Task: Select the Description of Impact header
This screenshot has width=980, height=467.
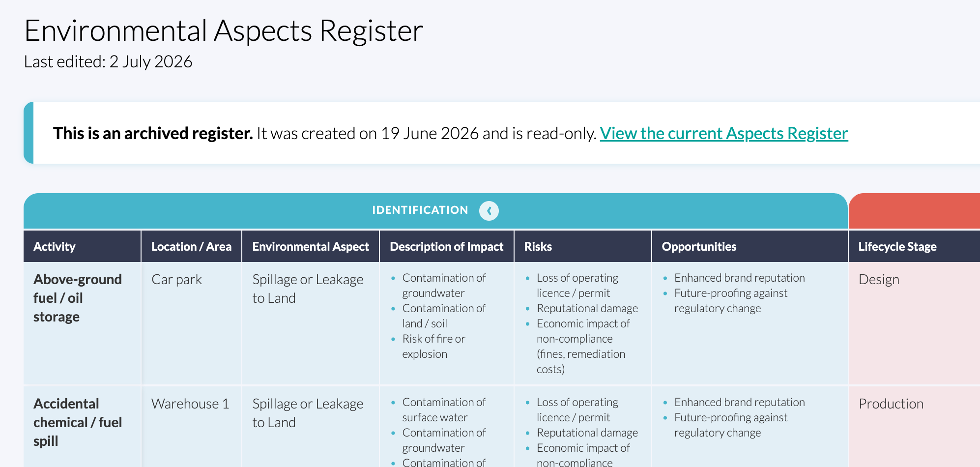Action: pos(446,246)
